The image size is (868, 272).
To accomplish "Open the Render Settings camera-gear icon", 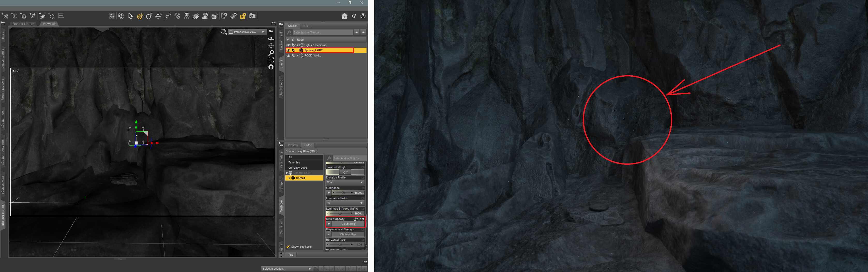I will (243, 16).
